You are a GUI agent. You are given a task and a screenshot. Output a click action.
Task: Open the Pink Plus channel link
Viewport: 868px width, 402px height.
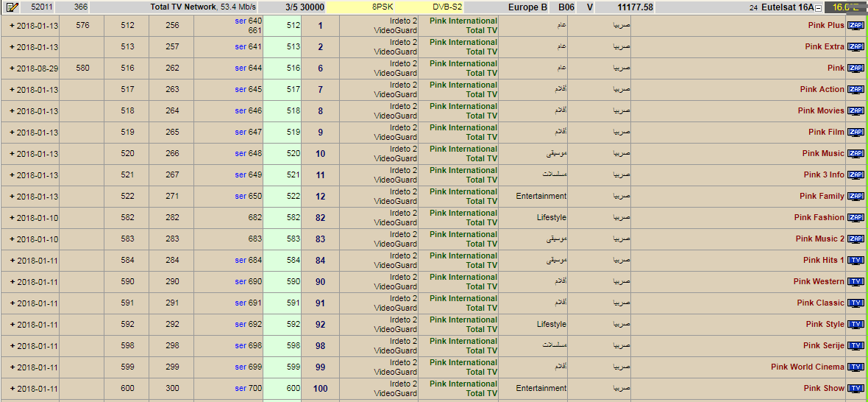827,26
